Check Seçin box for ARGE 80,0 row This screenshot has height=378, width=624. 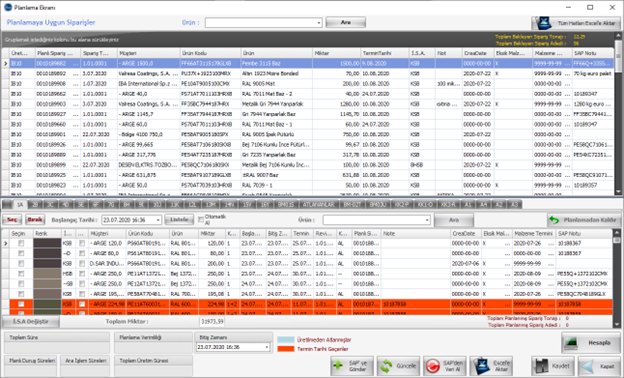point(21,253)
